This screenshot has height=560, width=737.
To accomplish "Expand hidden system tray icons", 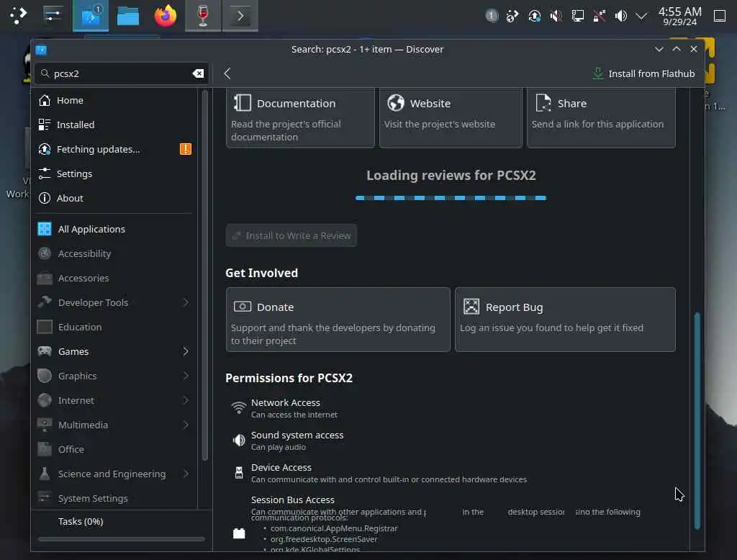I will (x=641, y=16).
